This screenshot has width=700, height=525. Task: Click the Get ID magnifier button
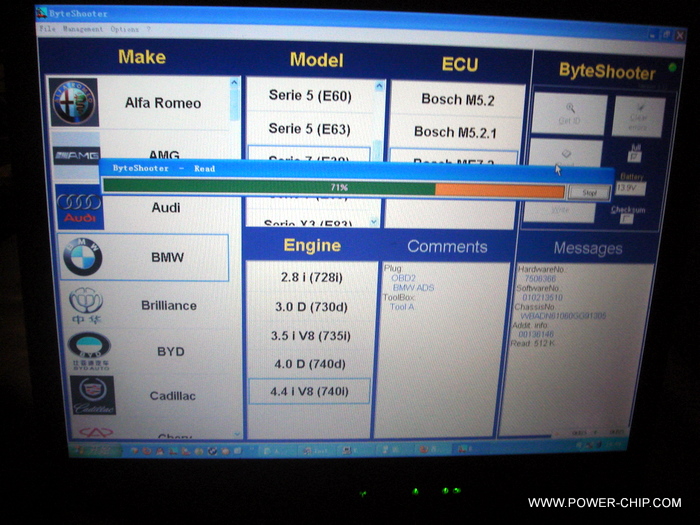tap(569, 113)
